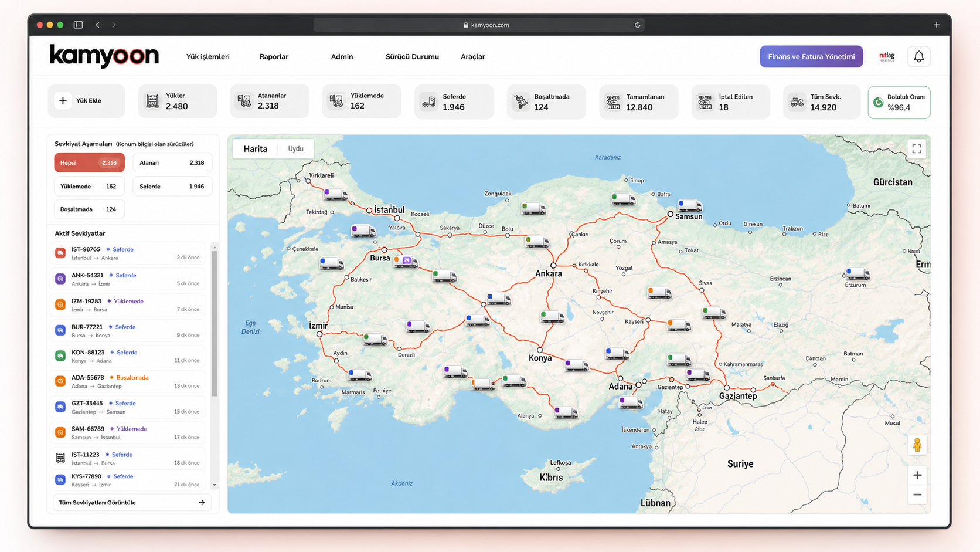Switch map to Uydu tab
The width and height of the screenshot is (980, 552).
(x=295, y=149)
